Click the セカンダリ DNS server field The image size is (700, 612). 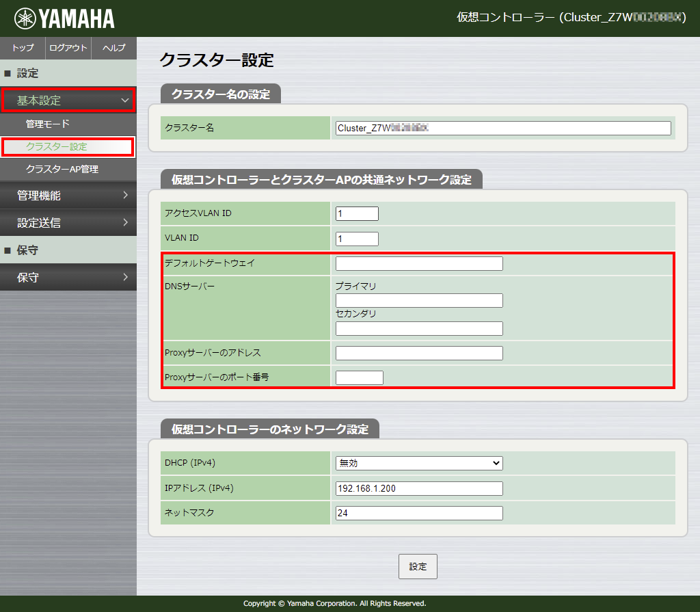click(419, 329)
